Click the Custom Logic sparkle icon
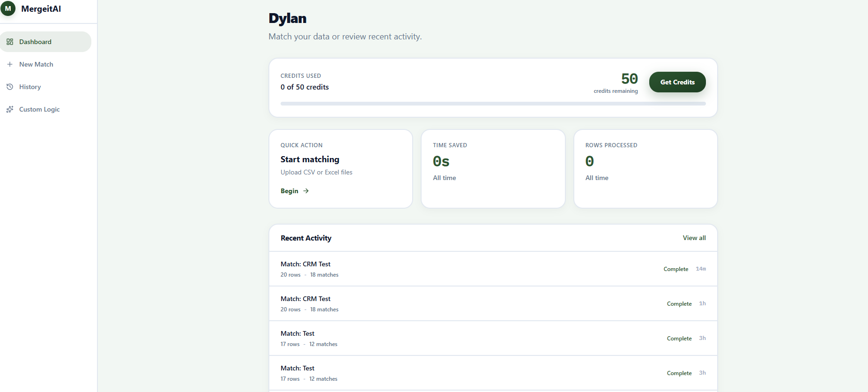 (x=10, y=109)
